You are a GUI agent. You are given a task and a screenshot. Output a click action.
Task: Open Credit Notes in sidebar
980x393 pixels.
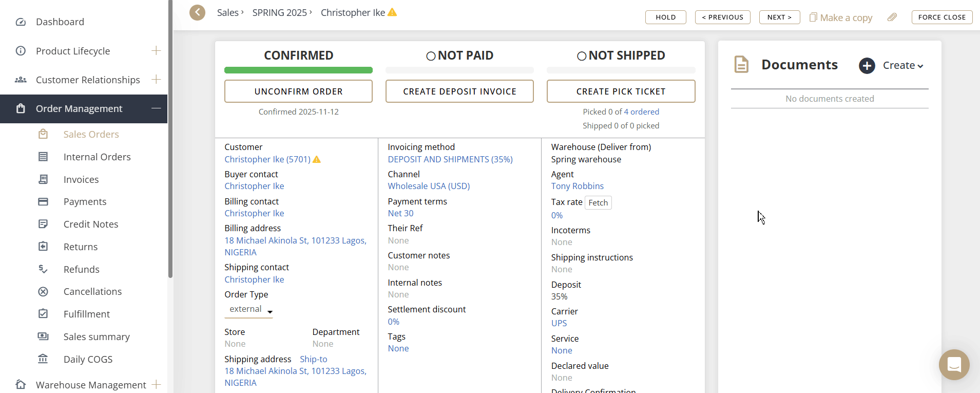91,224
